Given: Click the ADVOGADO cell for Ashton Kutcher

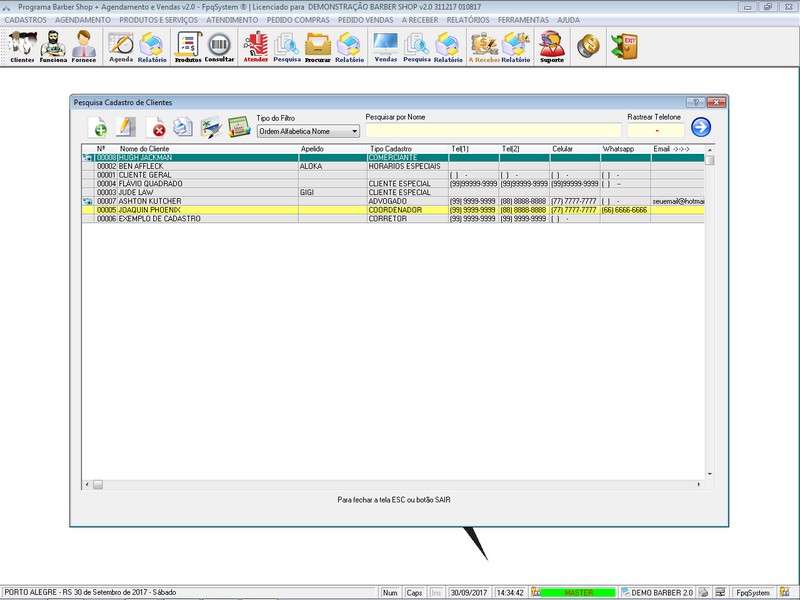Looking at the screenshot, I should [x=408, y=201].
